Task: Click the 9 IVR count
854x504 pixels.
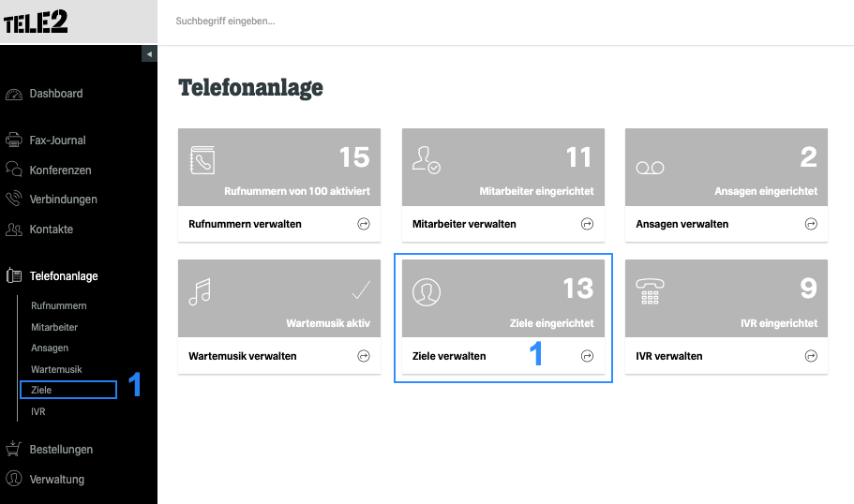Action: (808, 289)
